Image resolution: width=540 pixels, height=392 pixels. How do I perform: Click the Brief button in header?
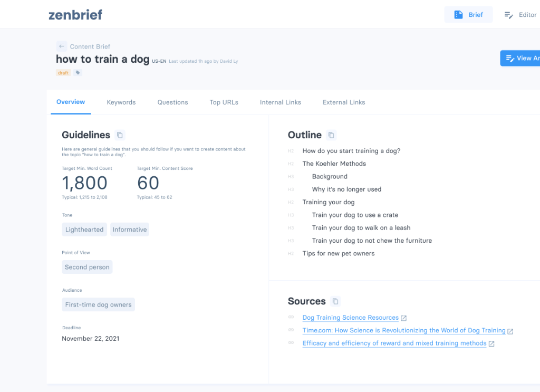pyautogui.click(x=469, y=15)
